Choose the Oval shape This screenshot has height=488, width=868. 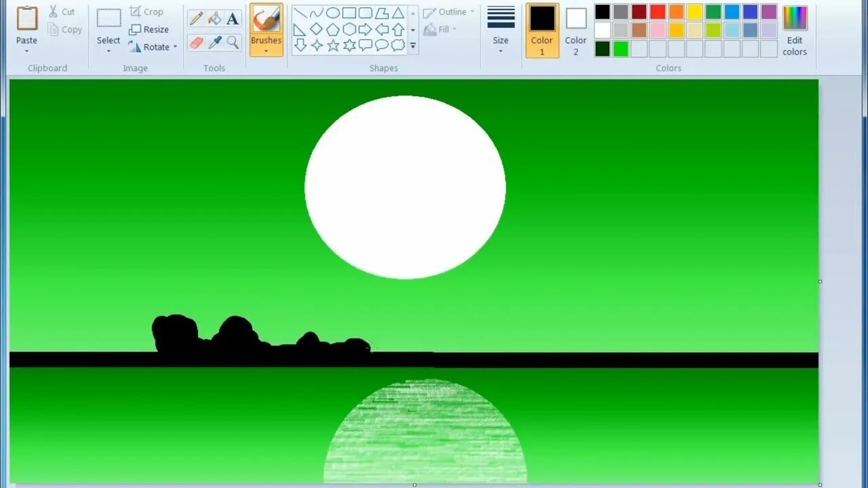tap(332, 13)
